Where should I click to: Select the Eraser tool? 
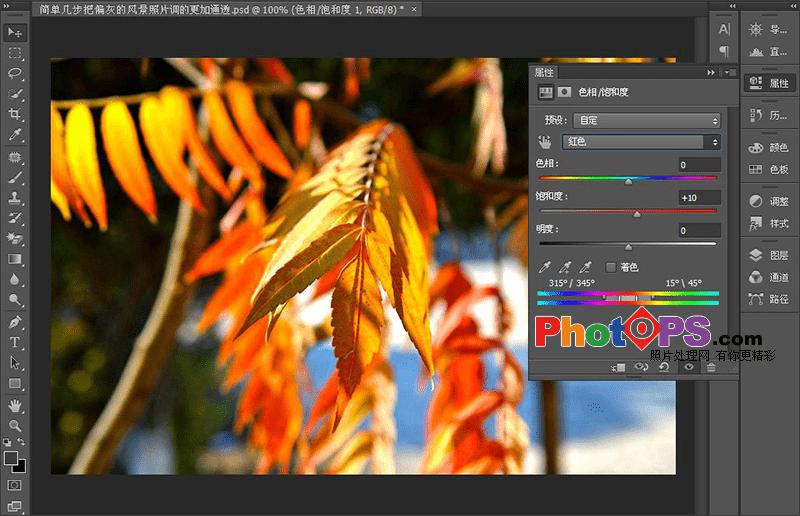[15, 238]
